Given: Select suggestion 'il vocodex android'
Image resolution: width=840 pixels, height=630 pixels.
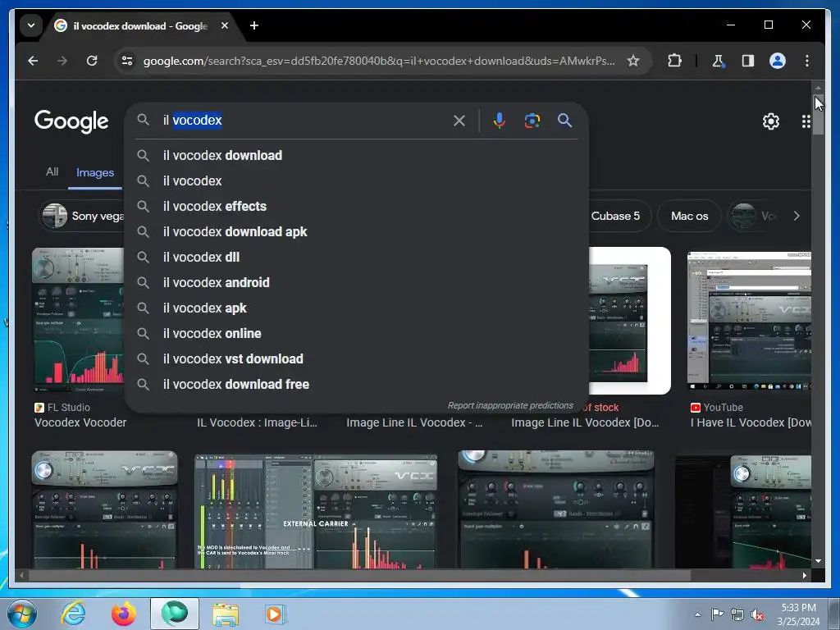Looking at the screenshot, I should [357, 282].
